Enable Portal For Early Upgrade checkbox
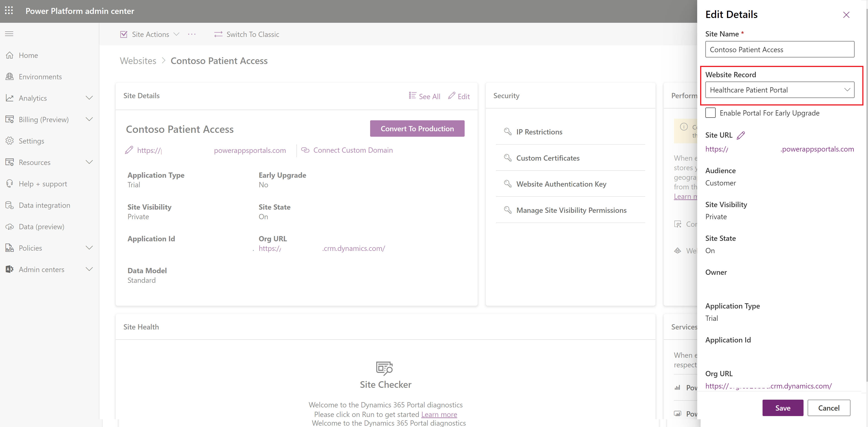Viewport: 868px width, 427px height. 711,113
